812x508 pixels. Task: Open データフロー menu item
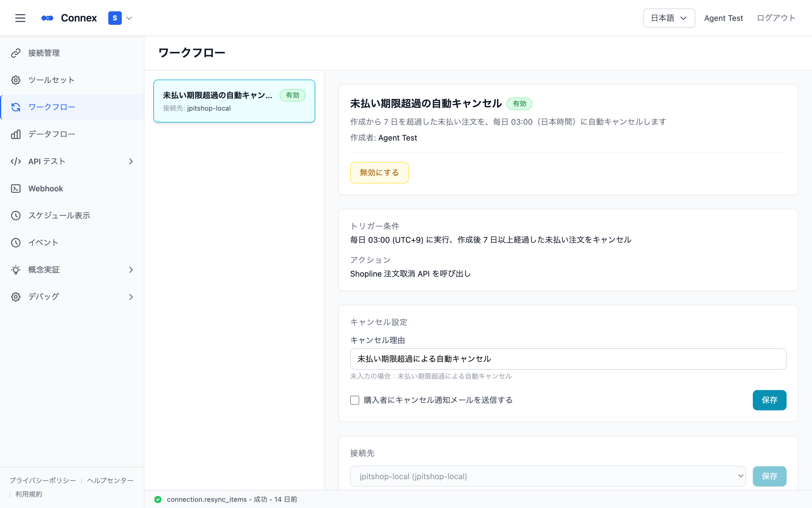72,134
